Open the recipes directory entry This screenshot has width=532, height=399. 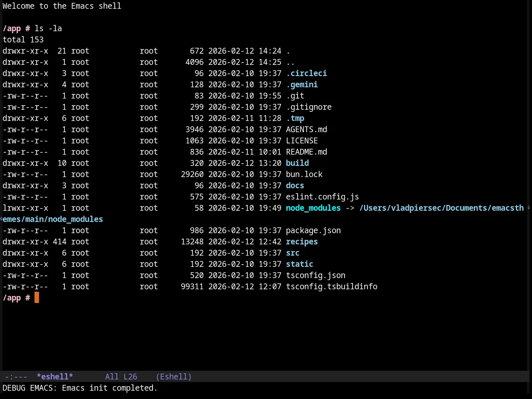302,242
